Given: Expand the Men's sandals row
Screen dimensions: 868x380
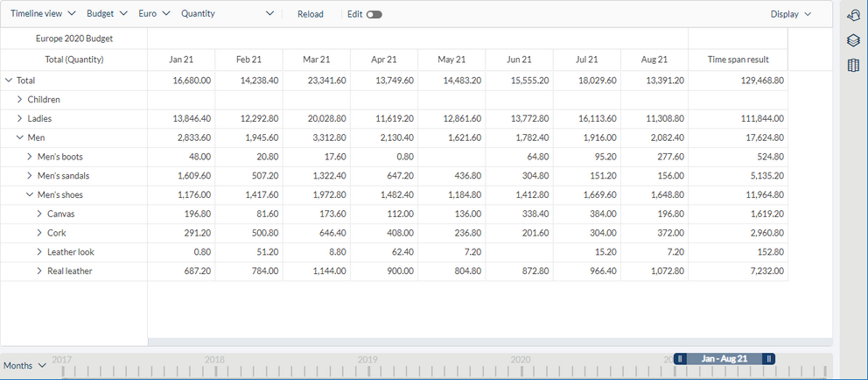Looking at the screenshot, I should point(30,176).
